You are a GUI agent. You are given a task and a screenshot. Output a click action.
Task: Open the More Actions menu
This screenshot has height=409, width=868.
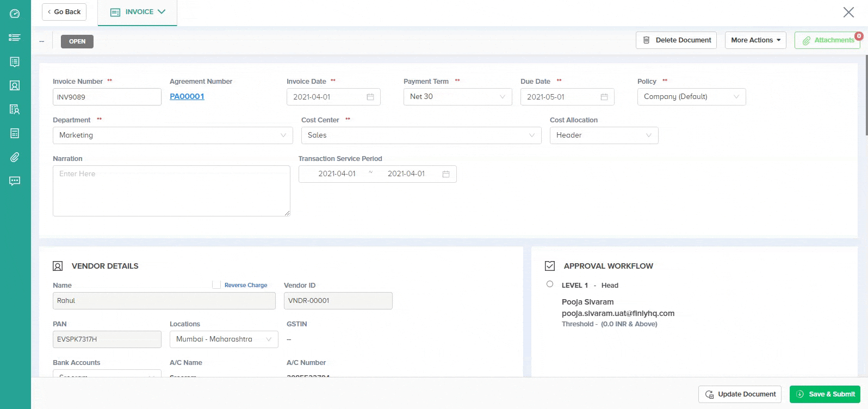[x=755, y=40]
